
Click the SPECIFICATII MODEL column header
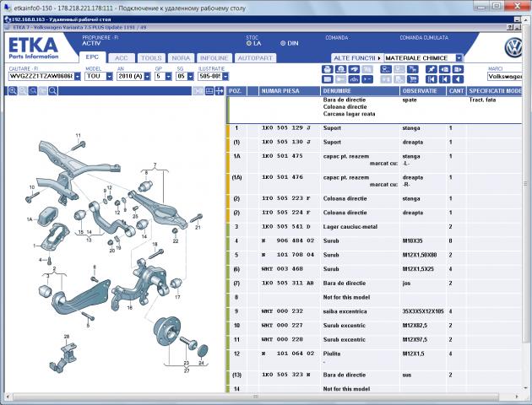pyautogui.click(x=495, y=91)
